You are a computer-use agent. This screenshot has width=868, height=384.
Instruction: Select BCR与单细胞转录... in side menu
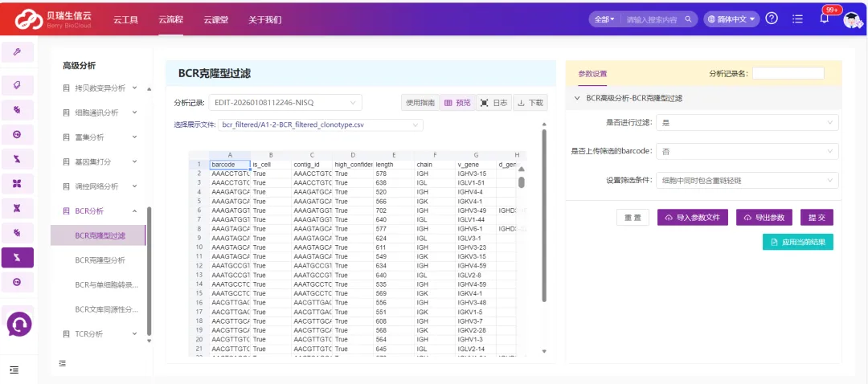pos(106,284)
